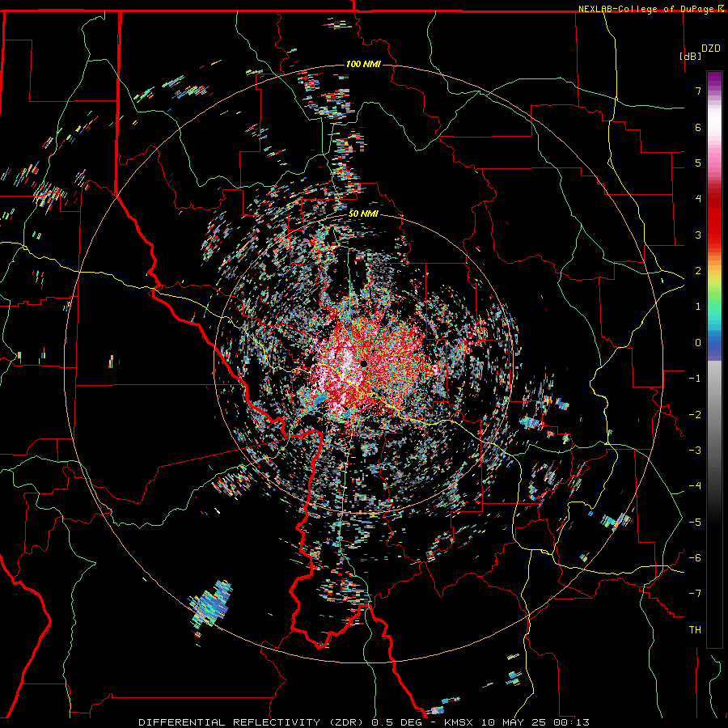Select the 4 value on color scale

(x=698, y=199)
